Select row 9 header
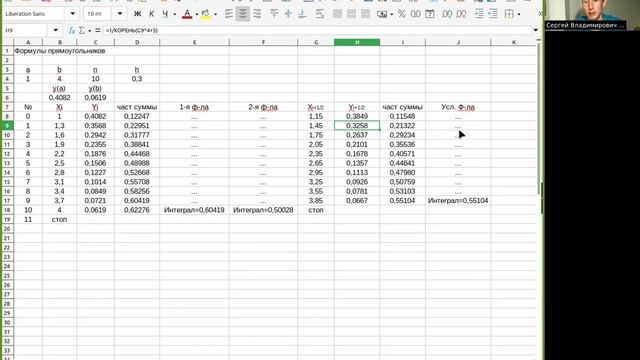The height and width of the screenshot is (360, 640). click(x=7, y=126)
